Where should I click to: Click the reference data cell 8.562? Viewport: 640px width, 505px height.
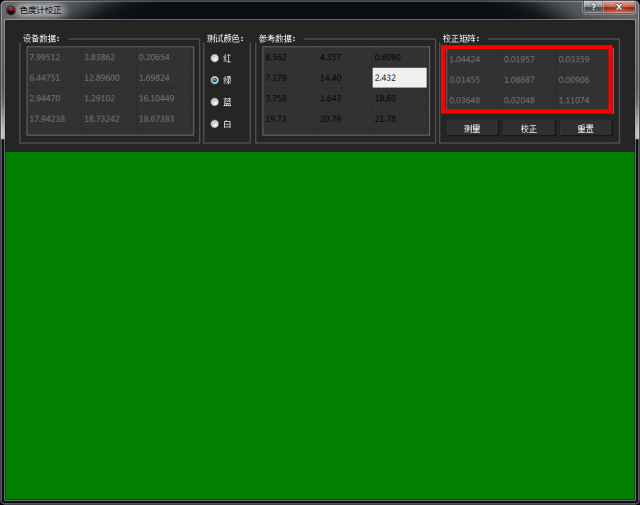coord(289,57)
